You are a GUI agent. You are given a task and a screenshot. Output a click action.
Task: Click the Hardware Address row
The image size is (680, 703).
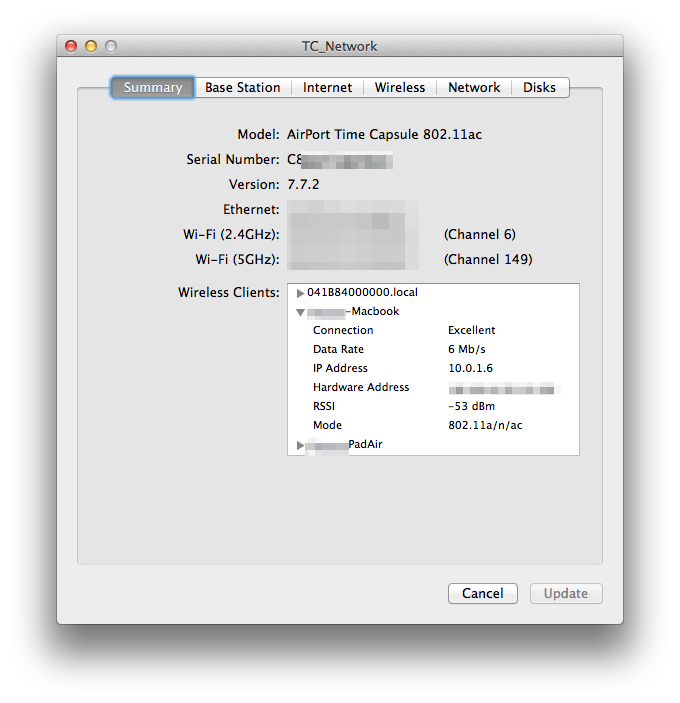pos(433,387)
